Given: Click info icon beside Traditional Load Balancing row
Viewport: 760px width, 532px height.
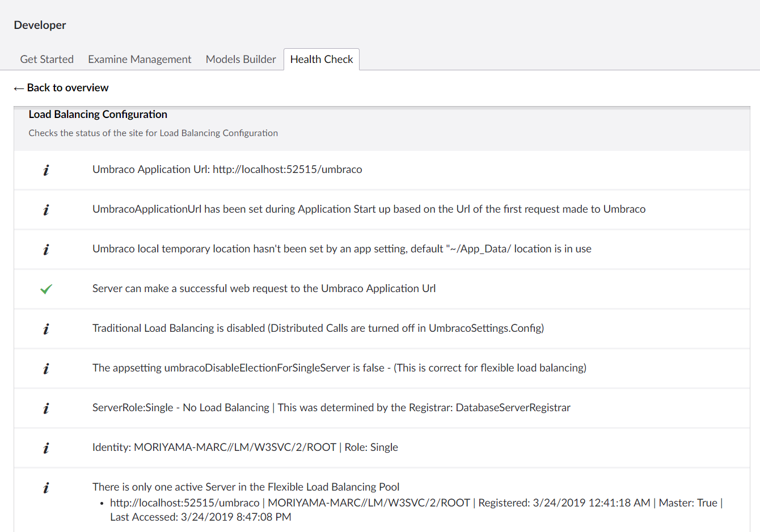Looking at the screenshot, I should point(46,328).
